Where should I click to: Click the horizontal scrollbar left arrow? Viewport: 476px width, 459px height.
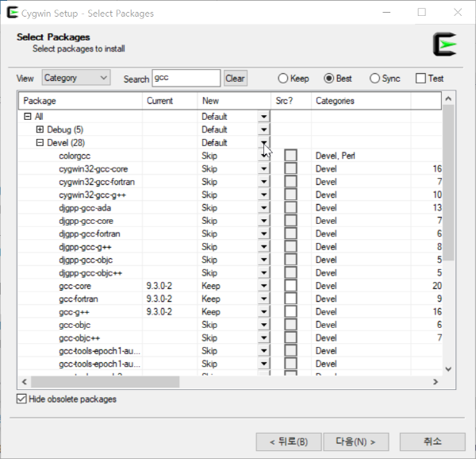coord(25,382)
